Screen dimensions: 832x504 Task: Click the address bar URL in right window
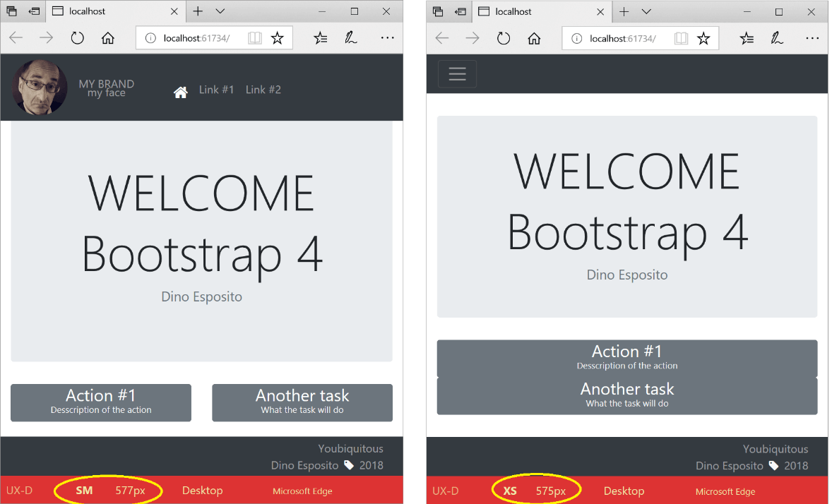tap(622, 38)
